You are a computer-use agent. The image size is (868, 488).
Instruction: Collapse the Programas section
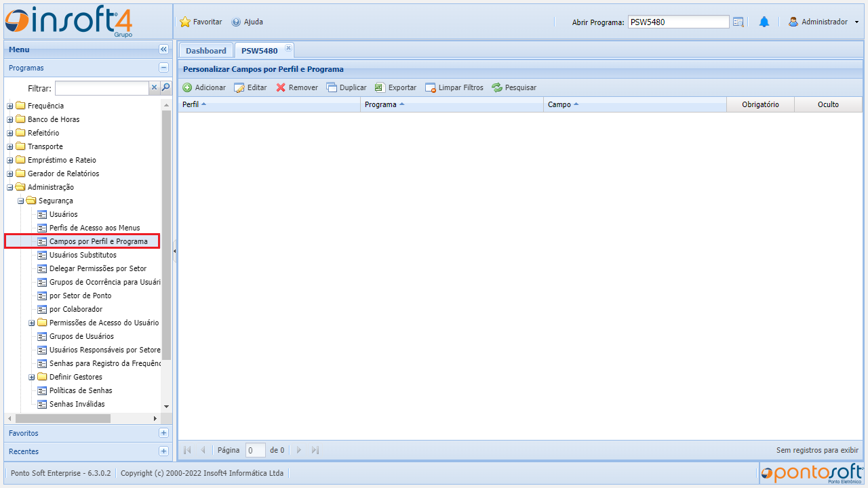tap(163, 68)
